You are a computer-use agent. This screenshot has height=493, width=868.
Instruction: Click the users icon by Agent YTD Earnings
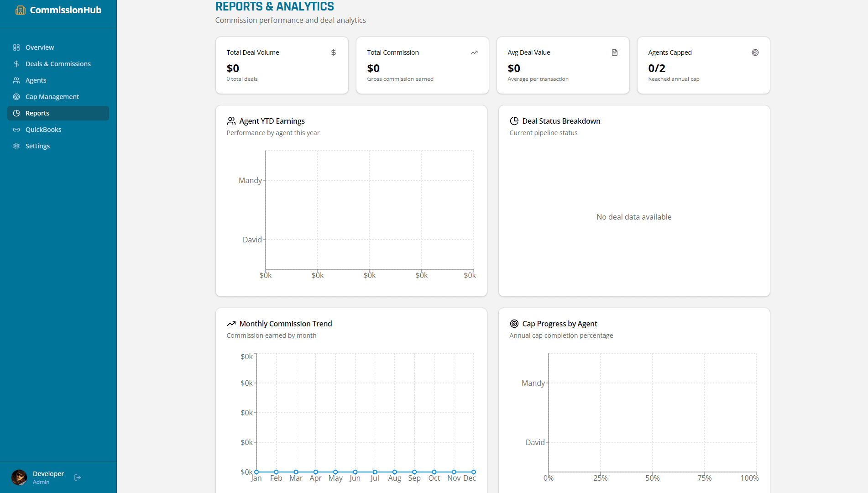pos(231,121)
